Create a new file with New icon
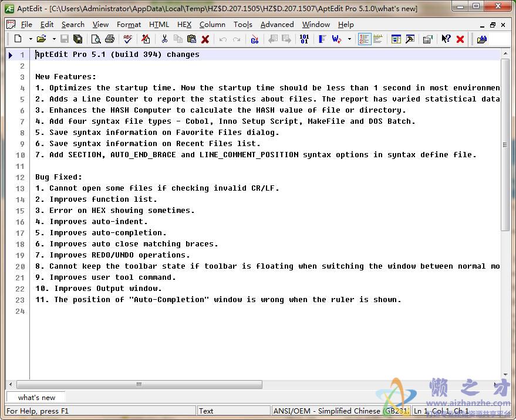Image resolution: width=516 pixels, height=420 pixels. coord(18,39)
